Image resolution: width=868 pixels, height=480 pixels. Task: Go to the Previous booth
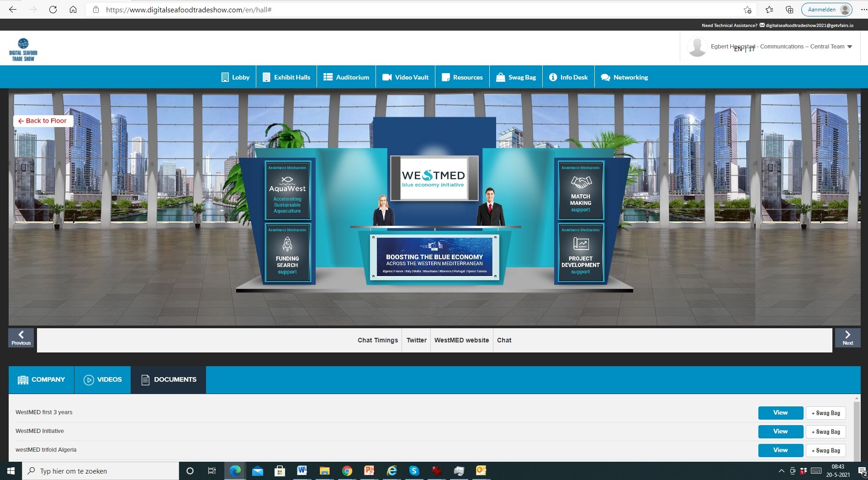21,338
